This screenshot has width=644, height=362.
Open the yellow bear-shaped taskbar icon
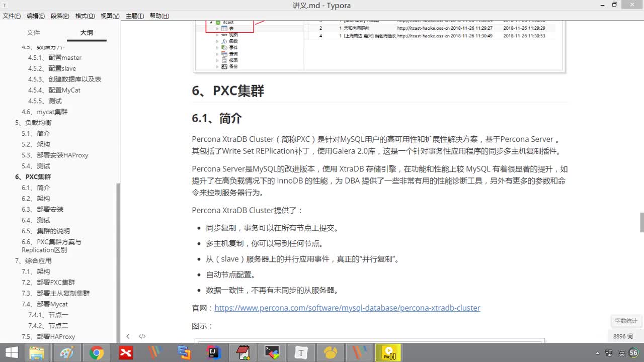pos(330,352)
